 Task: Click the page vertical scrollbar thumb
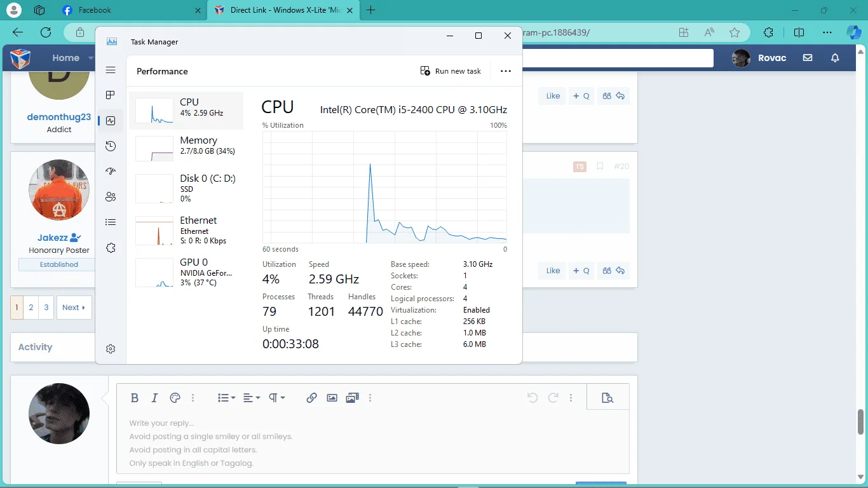click(861, 422)
